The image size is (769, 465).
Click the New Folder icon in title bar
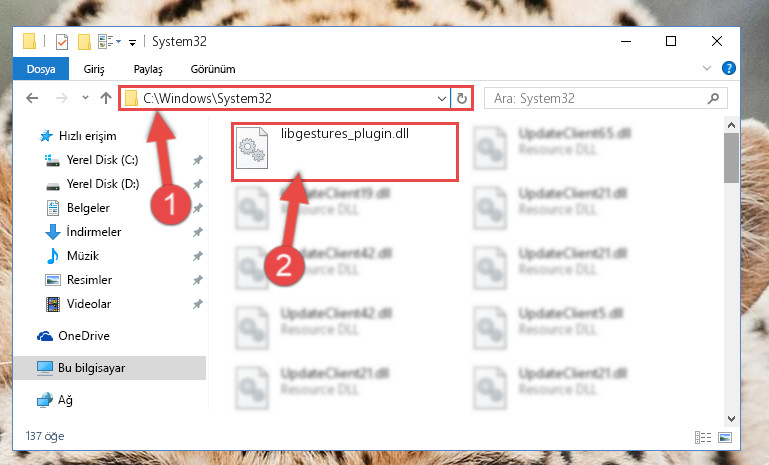(x=84, y=42)
